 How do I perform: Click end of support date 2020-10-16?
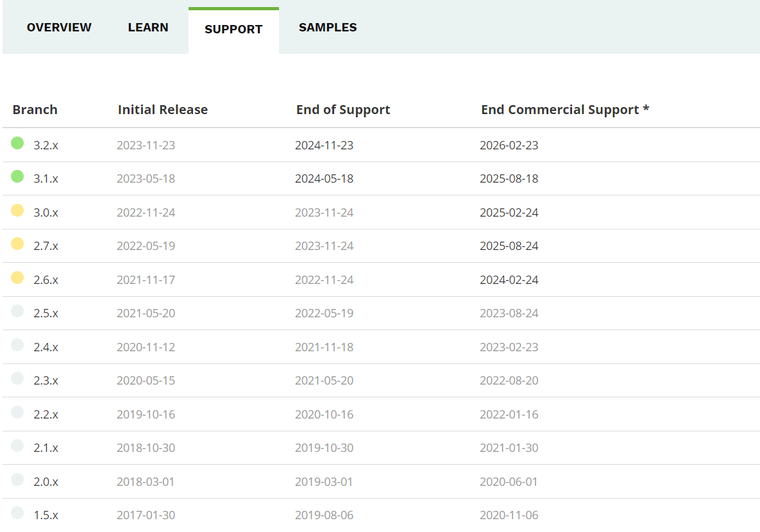(325, 415)
